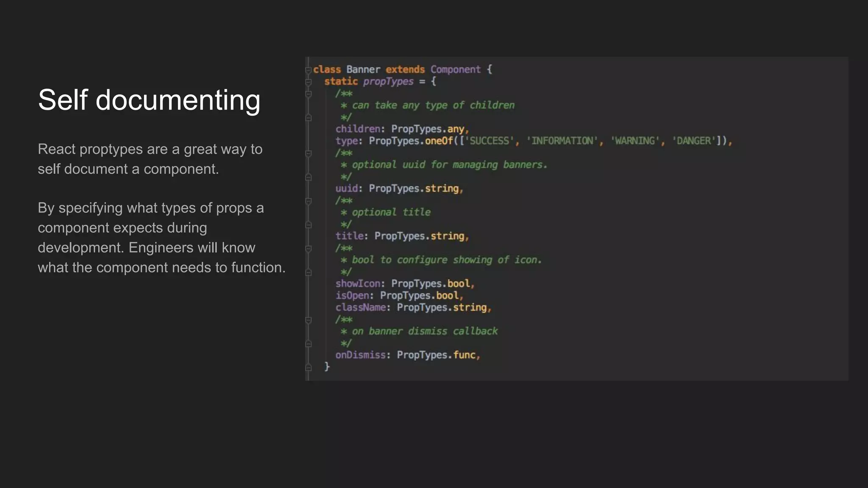Screen dimensions: 868x488
Task: Click the 'DANGER' string literal
Action: (694, 141)
